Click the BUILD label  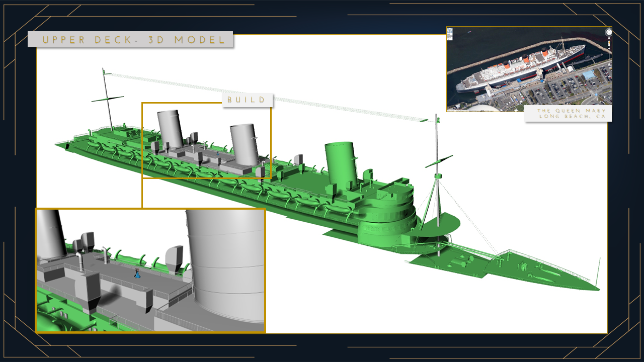point(247,100)
